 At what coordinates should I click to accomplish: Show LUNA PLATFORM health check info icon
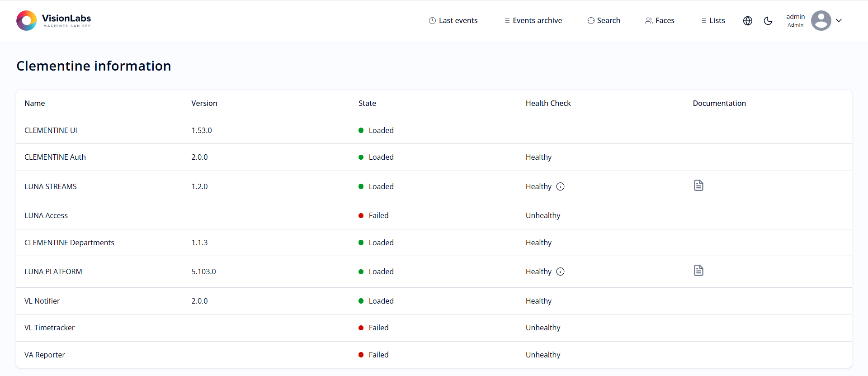(x=560, y=271)
